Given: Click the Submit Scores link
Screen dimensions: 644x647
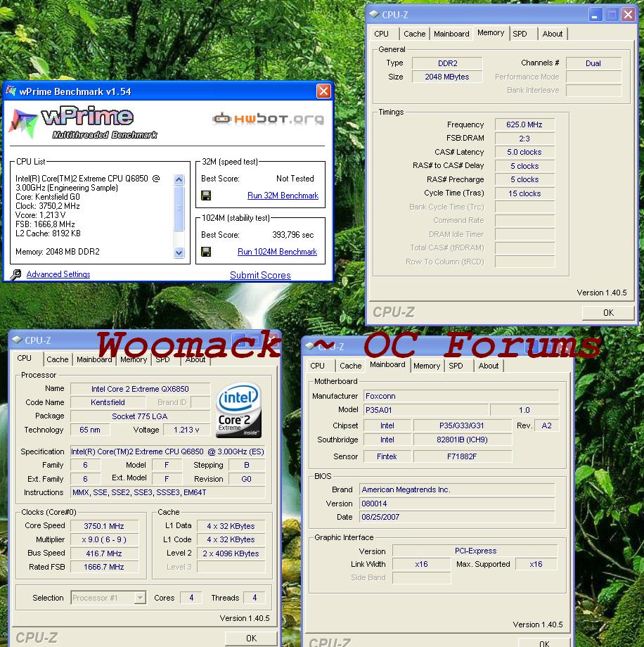Looking at the screenshot, I should (x=260, y=275).
